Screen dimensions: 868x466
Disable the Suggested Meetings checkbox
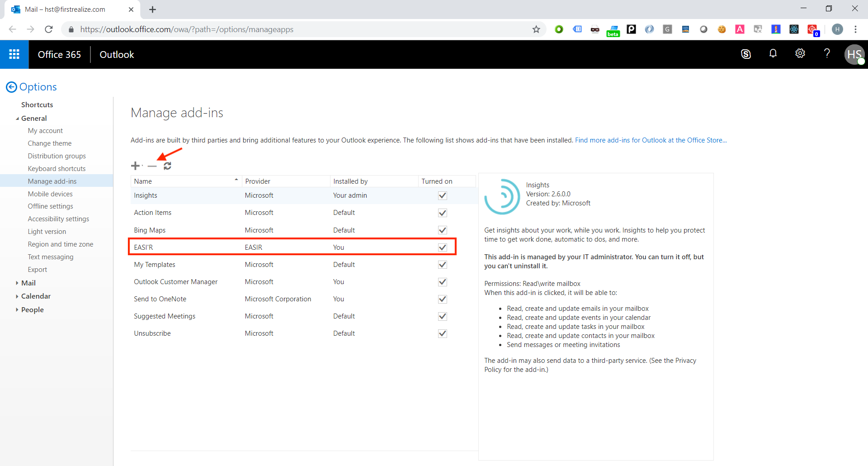coord(443,316)
